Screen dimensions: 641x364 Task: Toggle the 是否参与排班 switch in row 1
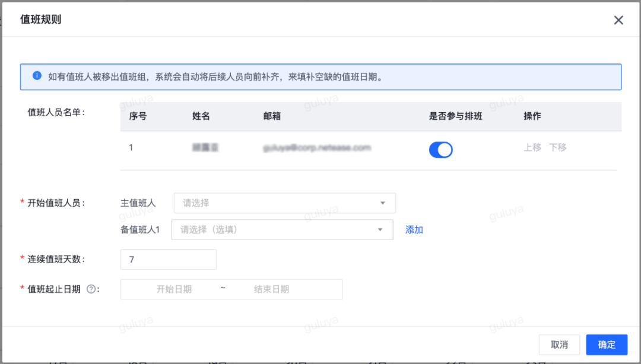coord(440,150)
